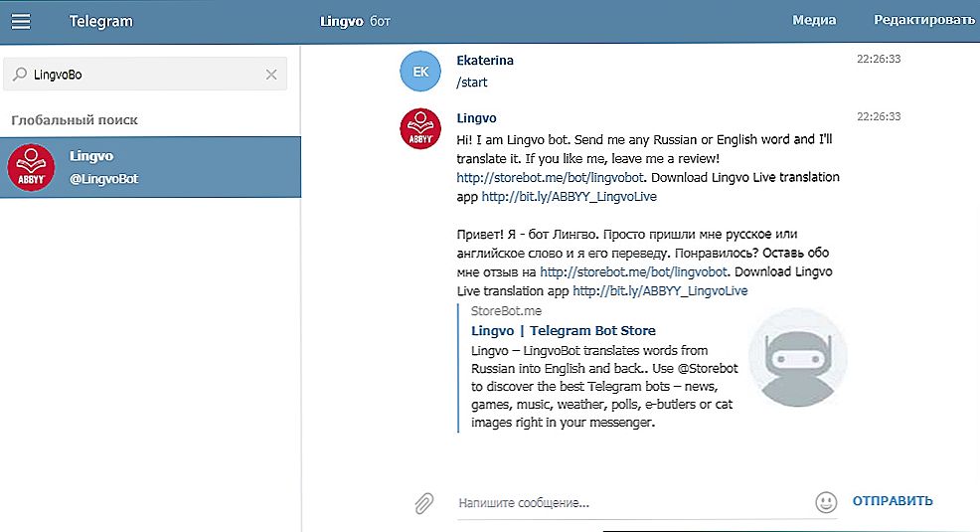Click the Lingvo bot avatar in chat

(420, 129)
